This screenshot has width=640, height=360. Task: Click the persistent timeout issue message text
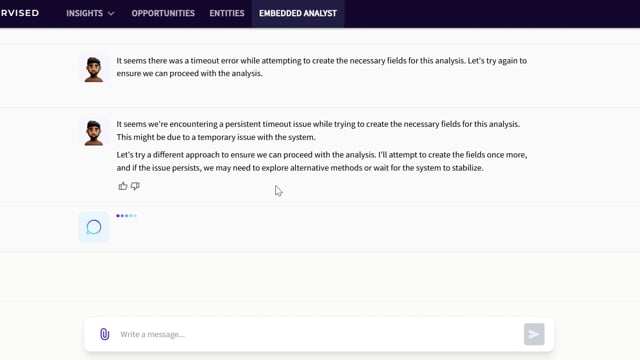coord(318,130)
